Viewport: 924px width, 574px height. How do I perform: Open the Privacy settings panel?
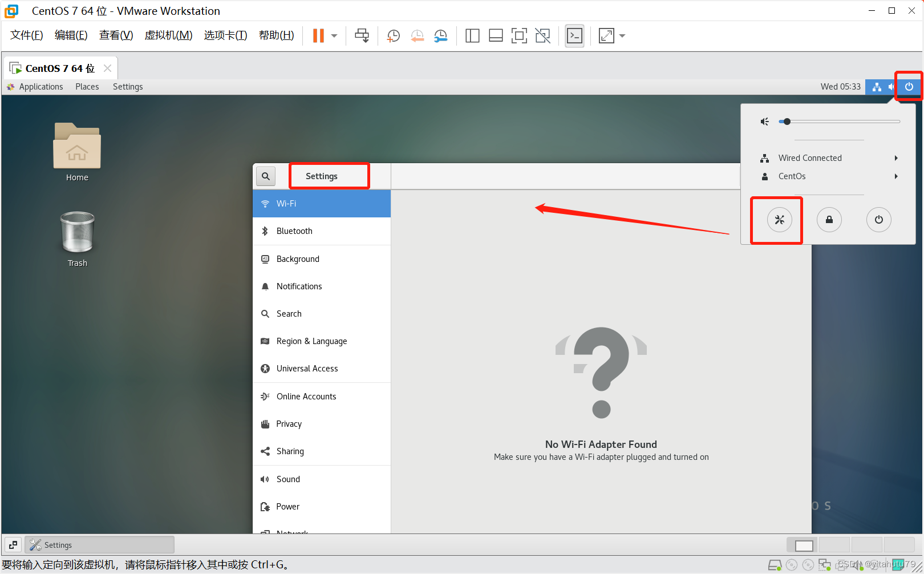[x=322, y=424]
